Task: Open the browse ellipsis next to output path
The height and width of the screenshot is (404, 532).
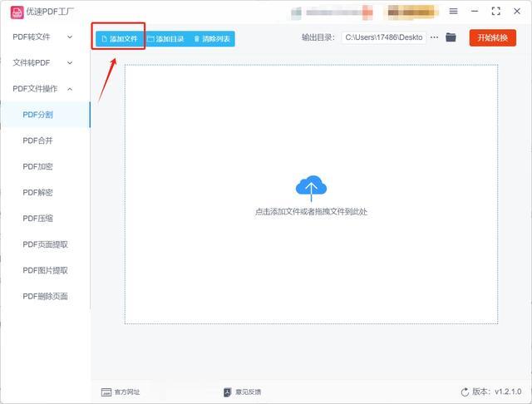Action: tap(434, 37)
